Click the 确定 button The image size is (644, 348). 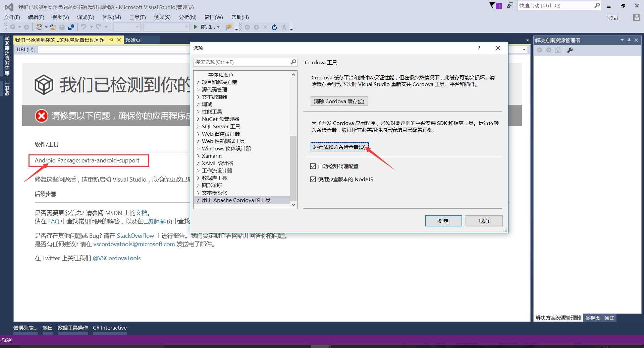tap(443, 221)
